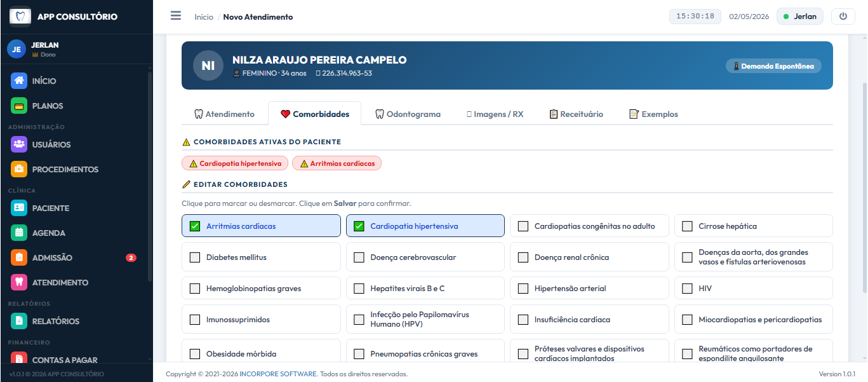Viewport: 868px width, 382px height.
Task: Uncheck Cardiopatia hipertensiva checkbox
Action: pos(359,226)
